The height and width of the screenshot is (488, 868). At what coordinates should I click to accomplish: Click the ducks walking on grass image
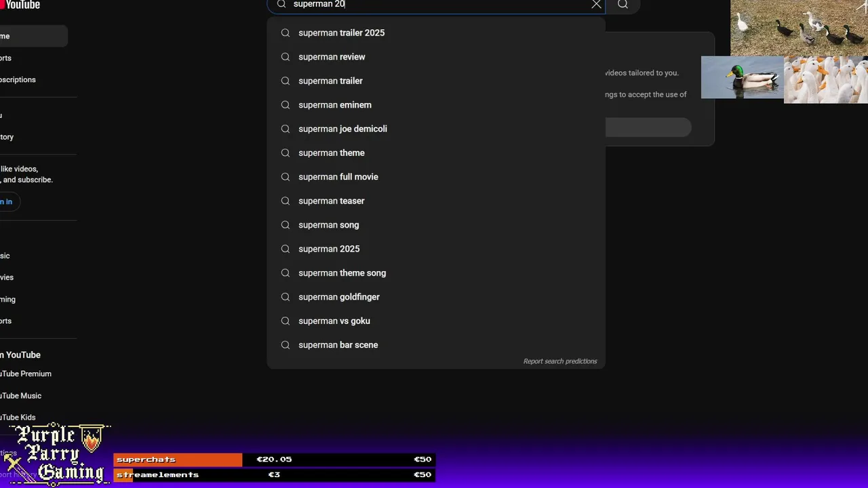[x=799, y=28]
